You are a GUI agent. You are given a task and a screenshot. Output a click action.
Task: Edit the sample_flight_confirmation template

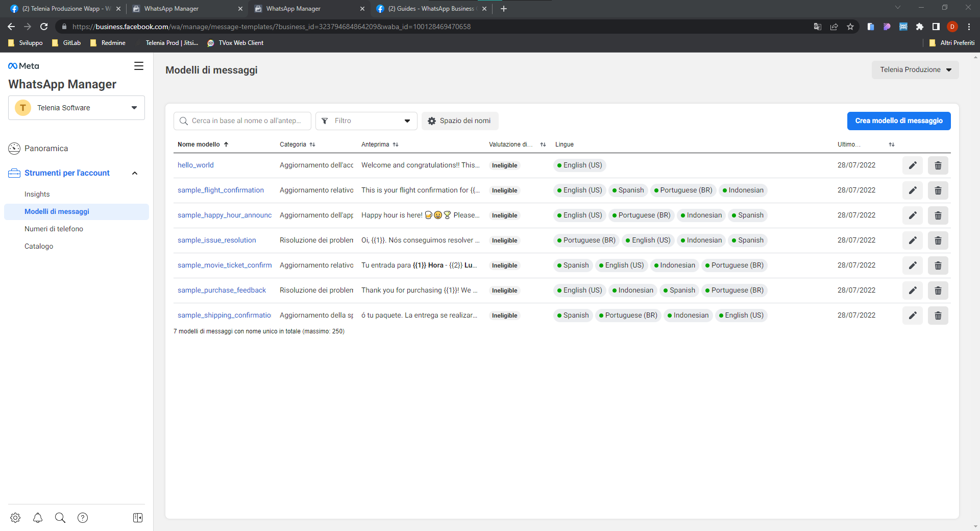(x=913, y=190)
